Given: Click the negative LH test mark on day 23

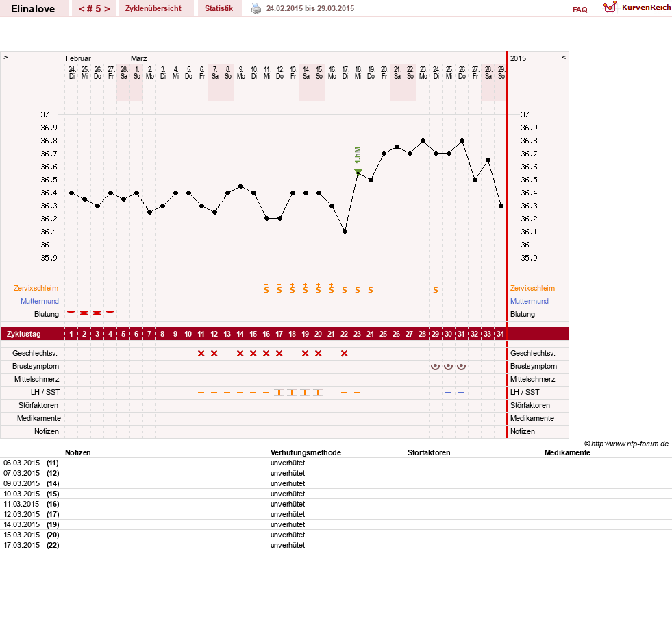Looking at the screenshot, I should [357, 392].
